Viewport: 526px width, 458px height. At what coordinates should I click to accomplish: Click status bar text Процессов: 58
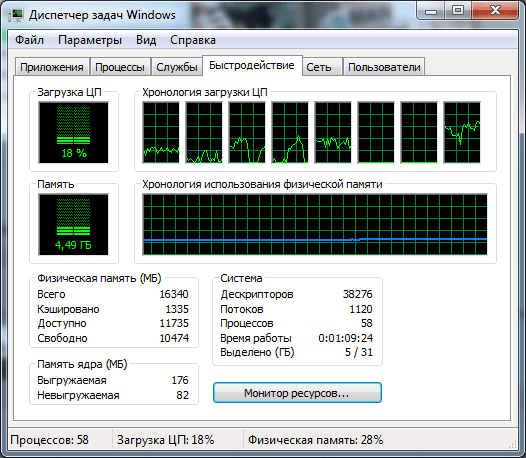pyautogui.click(x=49, y=440)
